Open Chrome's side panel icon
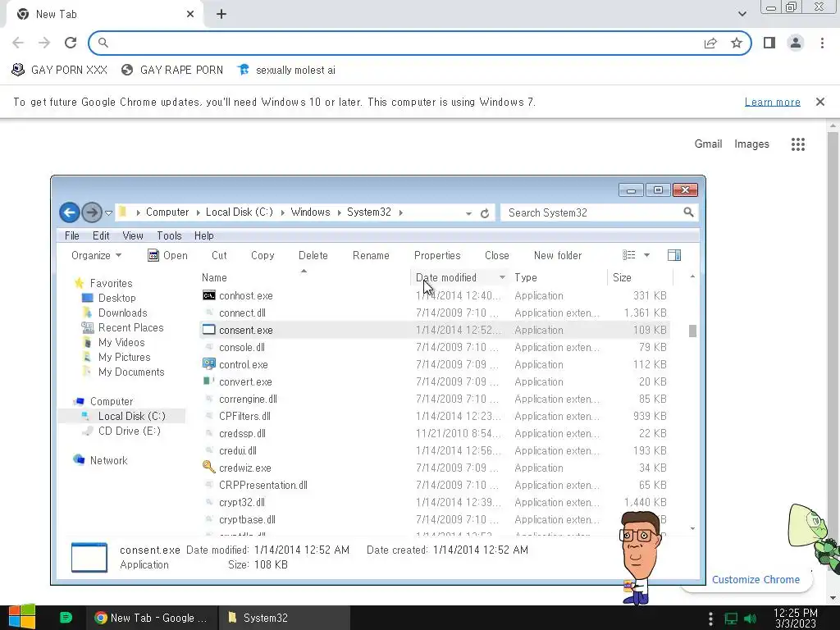 click(769, 43)
